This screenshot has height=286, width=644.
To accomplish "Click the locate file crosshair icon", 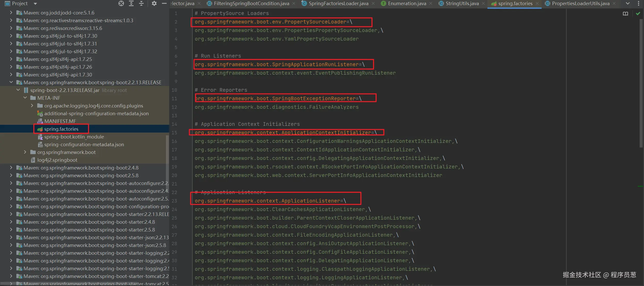I will coord(121,3).
